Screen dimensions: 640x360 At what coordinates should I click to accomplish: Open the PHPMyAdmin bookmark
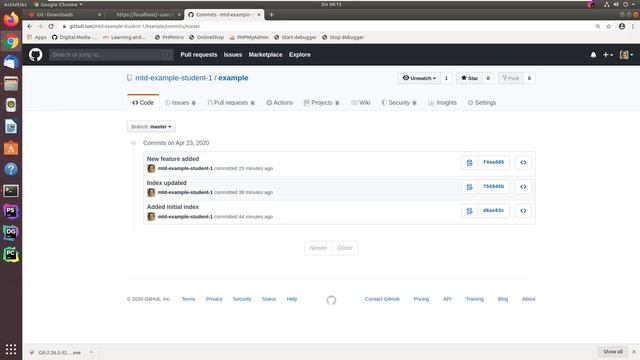click(x=249, y=37)
